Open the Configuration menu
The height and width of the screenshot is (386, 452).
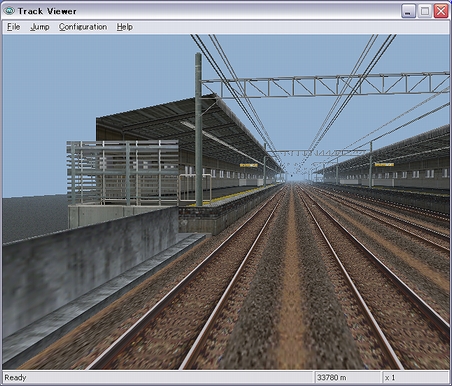pos(83,27)
